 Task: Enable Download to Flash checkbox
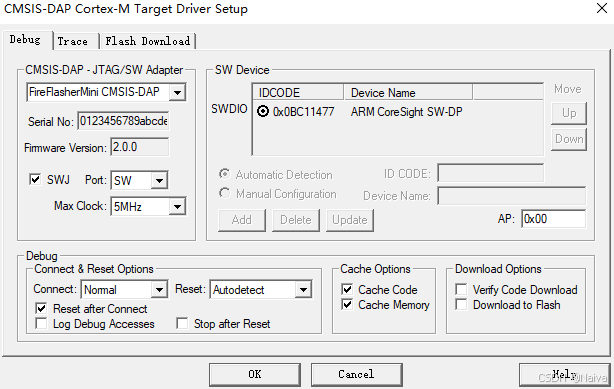click(x=461, y=304)
